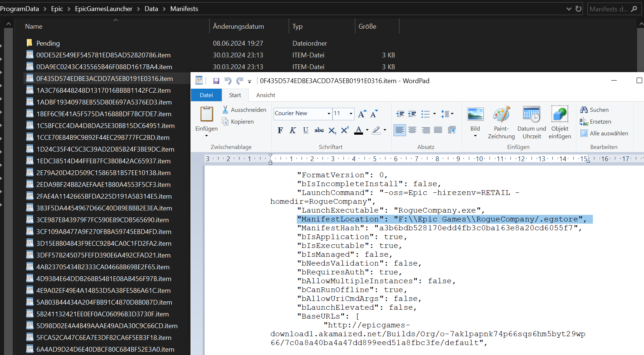Toggle underline formatting
644x355 pixels.
click(306, 130)
